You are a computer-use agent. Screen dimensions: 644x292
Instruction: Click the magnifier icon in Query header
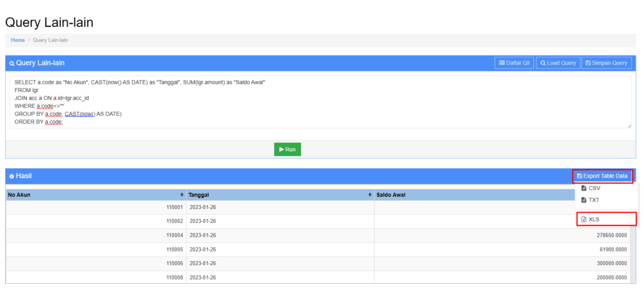[x=11, y=64]
